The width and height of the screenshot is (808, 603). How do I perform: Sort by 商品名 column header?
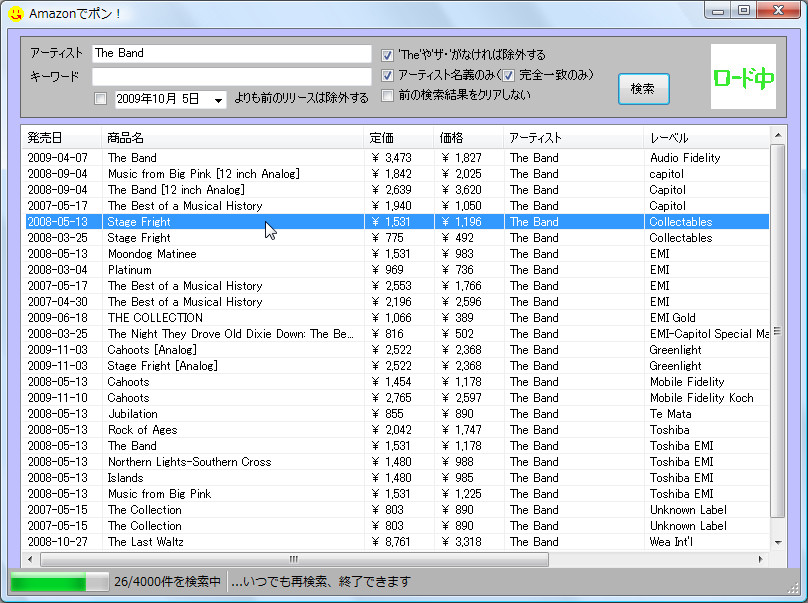point(232,138)
